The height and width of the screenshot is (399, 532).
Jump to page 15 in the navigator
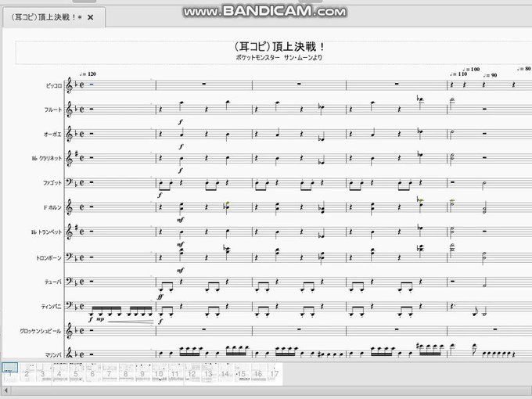[241, 373]
